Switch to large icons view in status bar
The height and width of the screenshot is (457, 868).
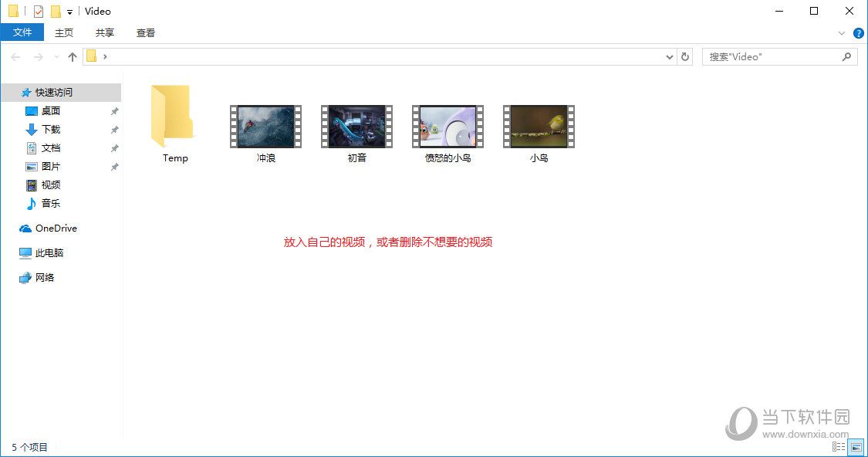856,447
